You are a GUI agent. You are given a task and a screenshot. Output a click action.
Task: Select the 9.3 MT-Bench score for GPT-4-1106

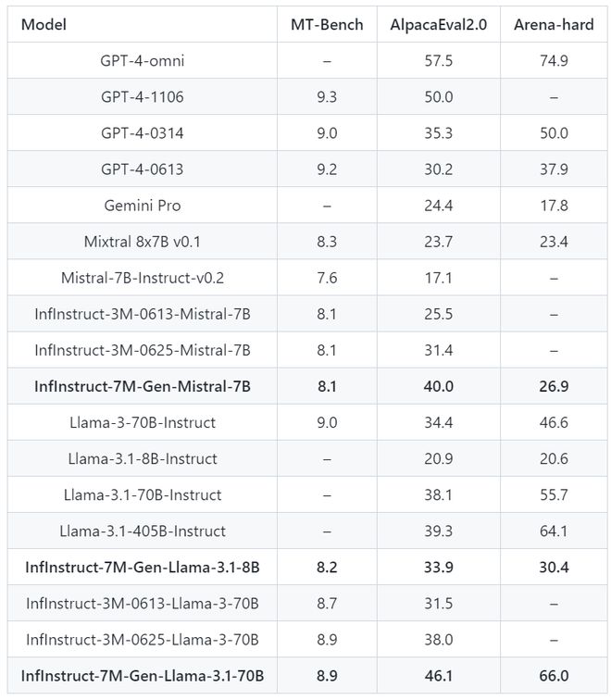point(327,97)
